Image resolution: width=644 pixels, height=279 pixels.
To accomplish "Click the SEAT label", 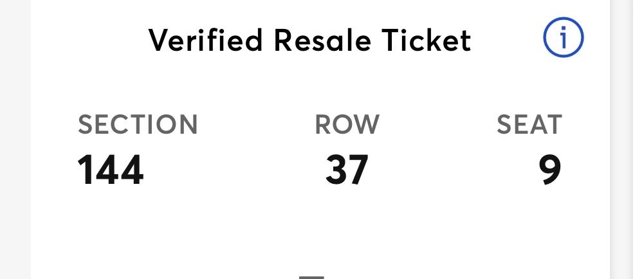I will [529, 125].
